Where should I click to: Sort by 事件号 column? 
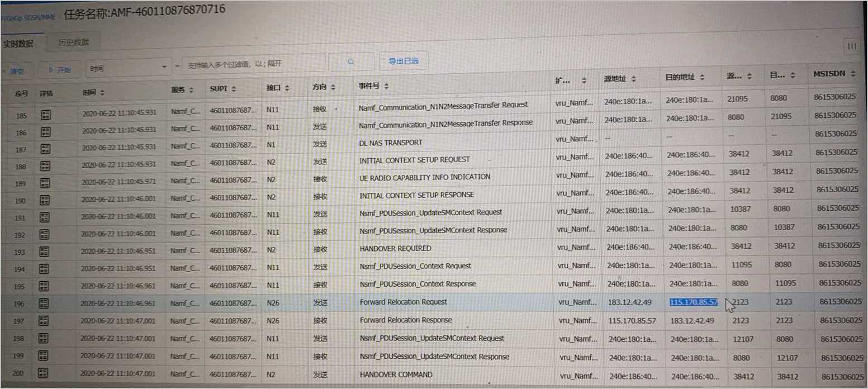point(386,86)
